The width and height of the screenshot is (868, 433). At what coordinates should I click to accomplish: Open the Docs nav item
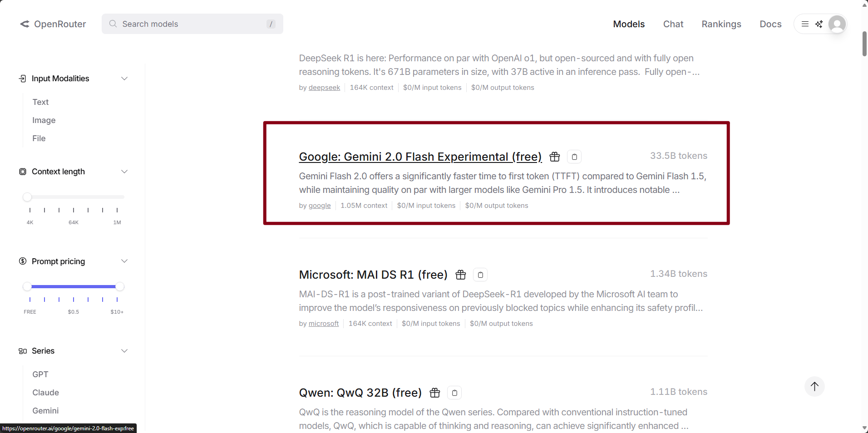pyautogui.click(x=770, y=24)
